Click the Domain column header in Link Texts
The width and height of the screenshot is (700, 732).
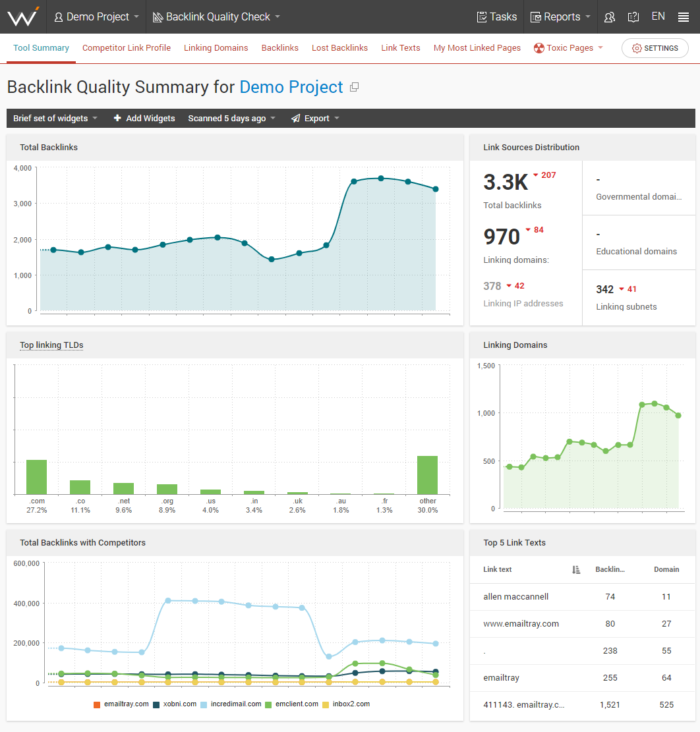click(666, 569)
